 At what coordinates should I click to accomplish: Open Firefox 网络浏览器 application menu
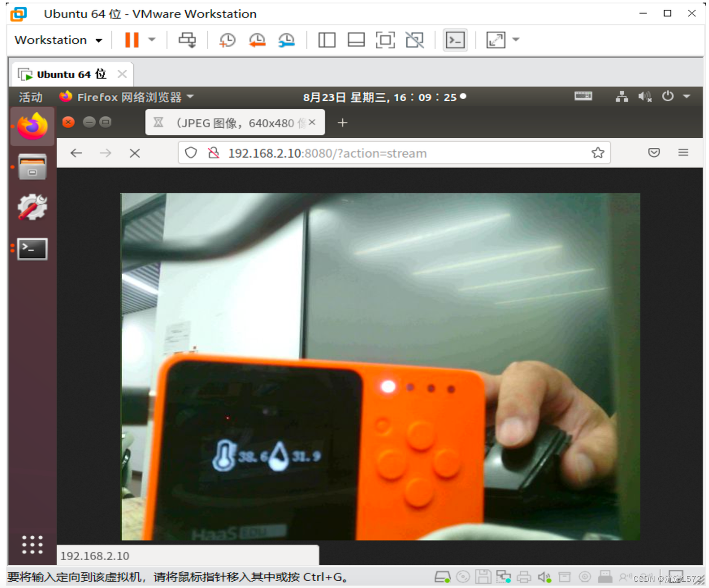[x=128, y=97]
